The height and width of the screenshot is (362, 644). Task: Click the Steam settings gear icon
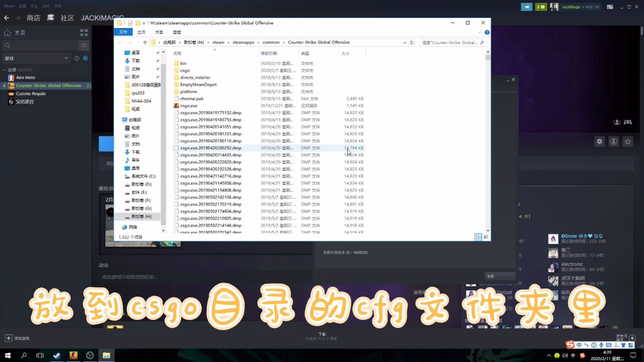point(599,141)
